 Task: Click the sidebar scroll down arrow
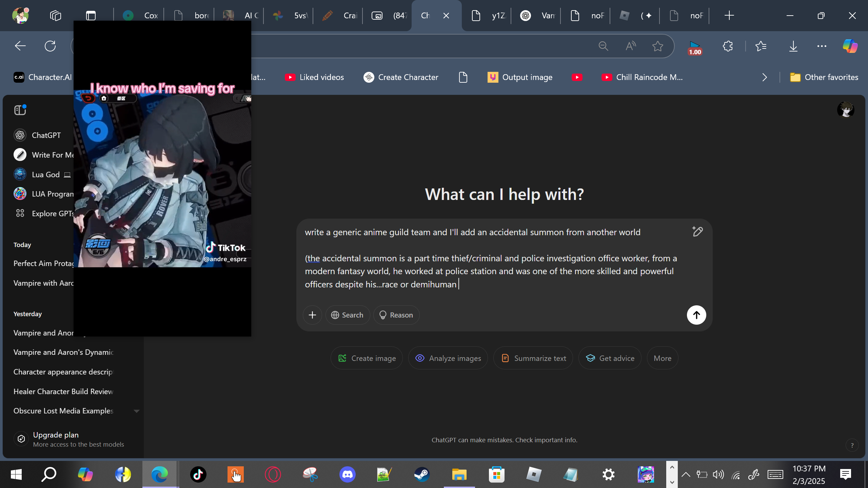(137, 411)
